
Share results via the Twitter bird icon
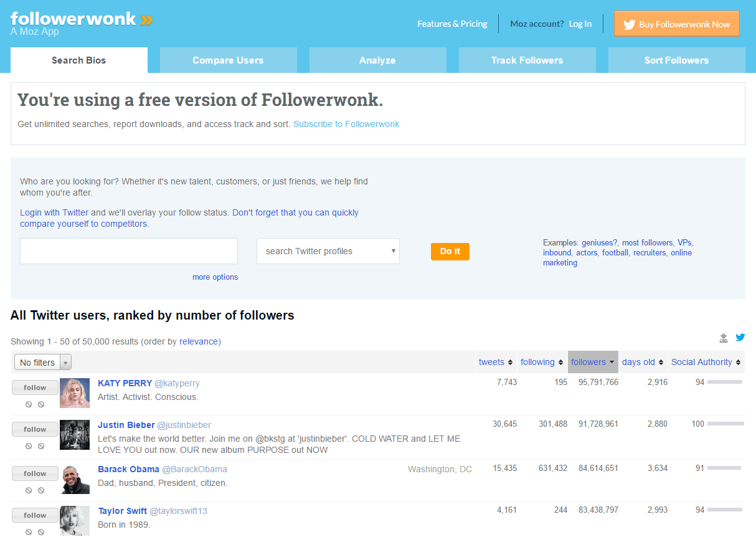pos(740,337)
